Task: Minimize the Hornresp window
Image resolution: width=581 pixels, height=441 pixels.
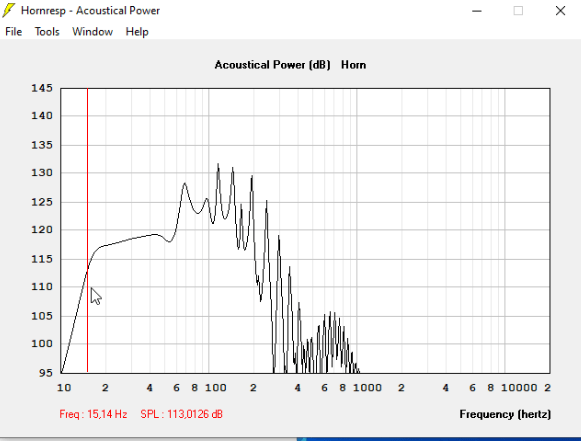Action: [477, 11]
